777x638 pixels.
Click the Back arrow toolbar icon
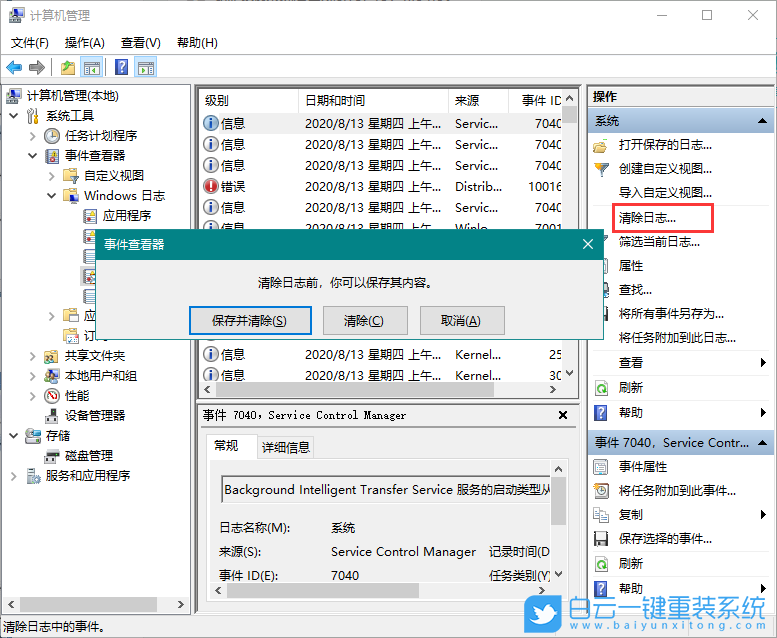pyautogui.click(x=14, y=67)
